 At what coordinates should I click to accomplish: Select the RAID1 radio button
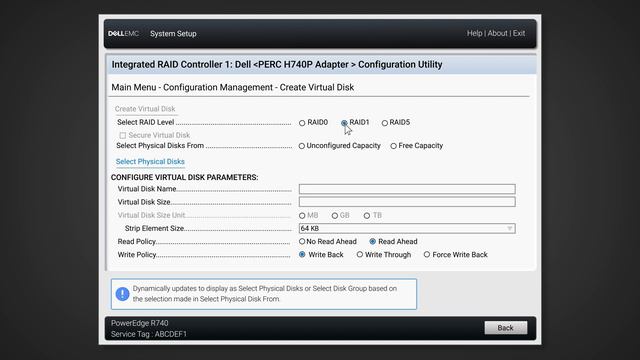tap(344, 123)
